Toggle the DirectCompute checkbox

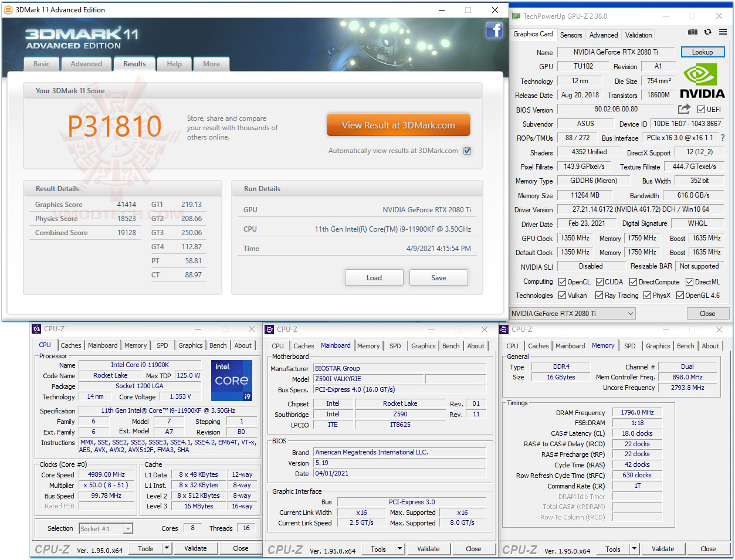[633, 282]
